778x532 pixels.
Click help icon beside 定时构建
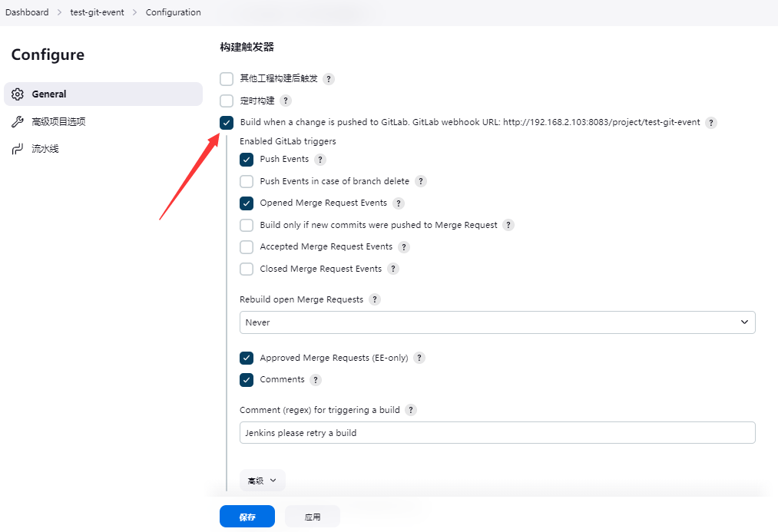286,101
